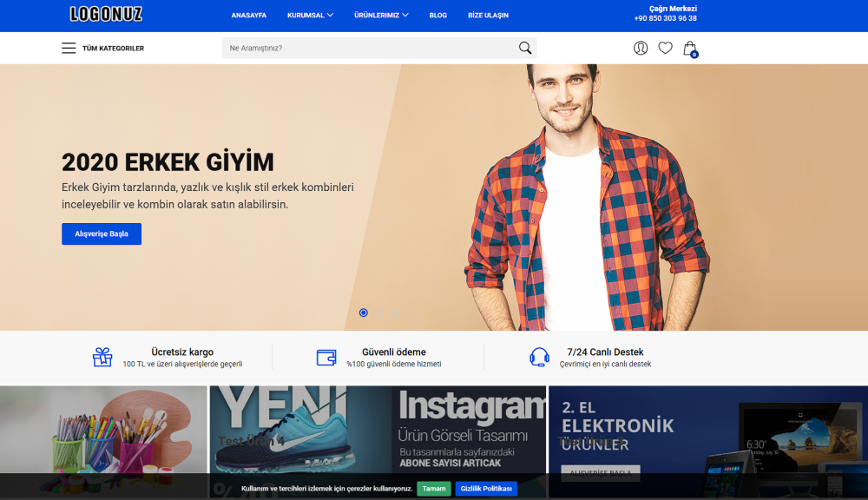Accept cookies with the Tamam button

[x=433, y=489]
